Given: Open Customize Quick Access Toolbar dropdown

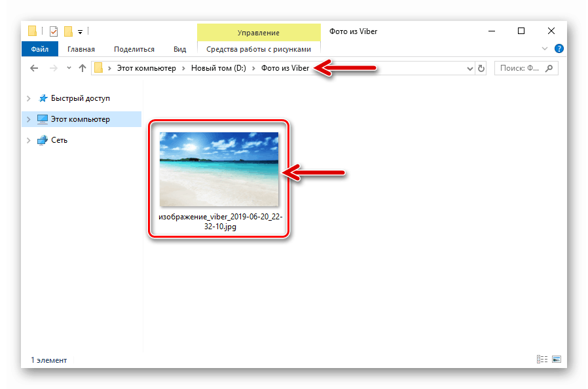Looking at the screenshot, I should pyautogui.click(x=81, y=32).
